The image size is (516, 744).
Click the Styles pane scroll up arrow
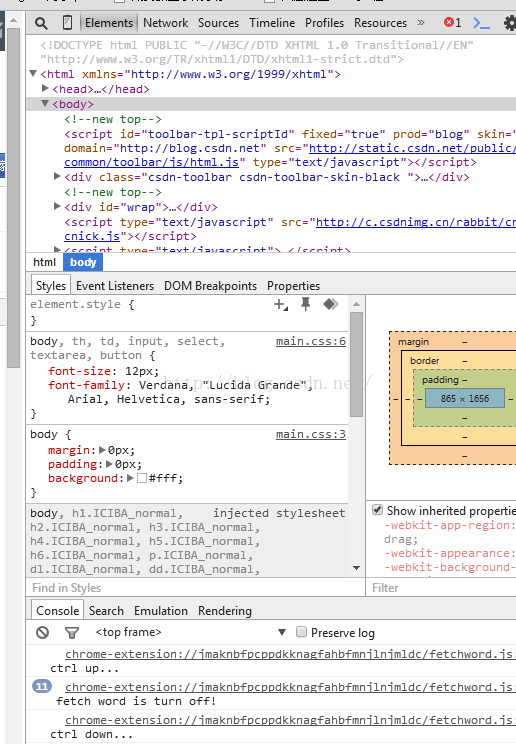(357, 304)
